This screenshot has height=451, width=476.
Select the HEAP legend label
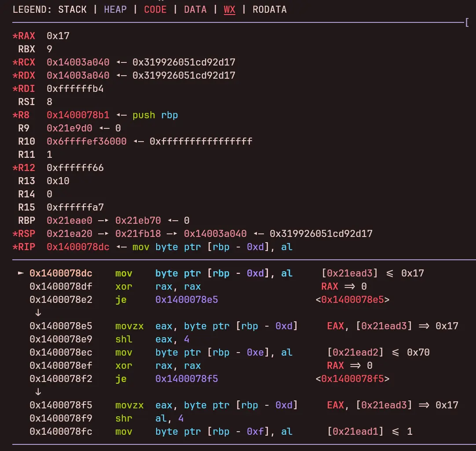115,10
